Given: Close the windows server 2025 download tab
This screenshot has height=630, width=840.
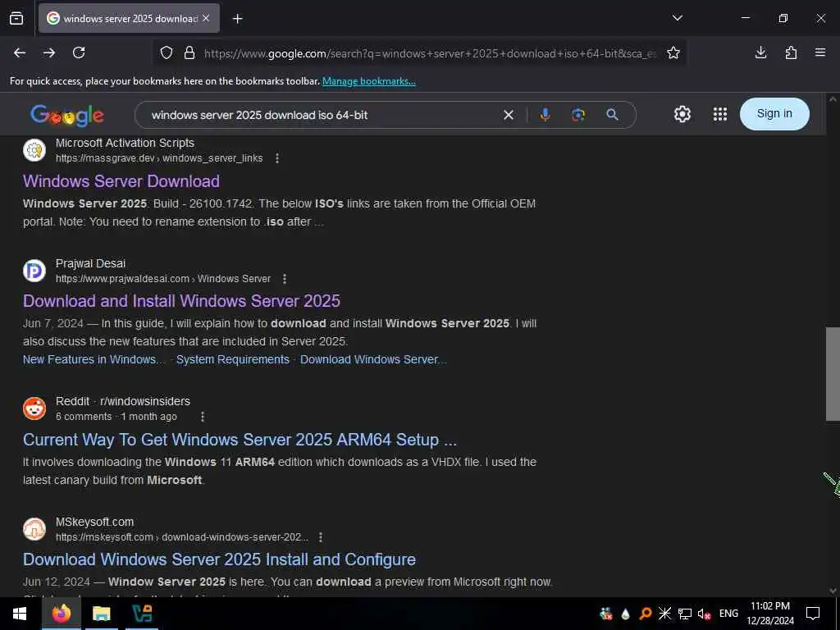Looking at the screenshot, I should 206,18.
